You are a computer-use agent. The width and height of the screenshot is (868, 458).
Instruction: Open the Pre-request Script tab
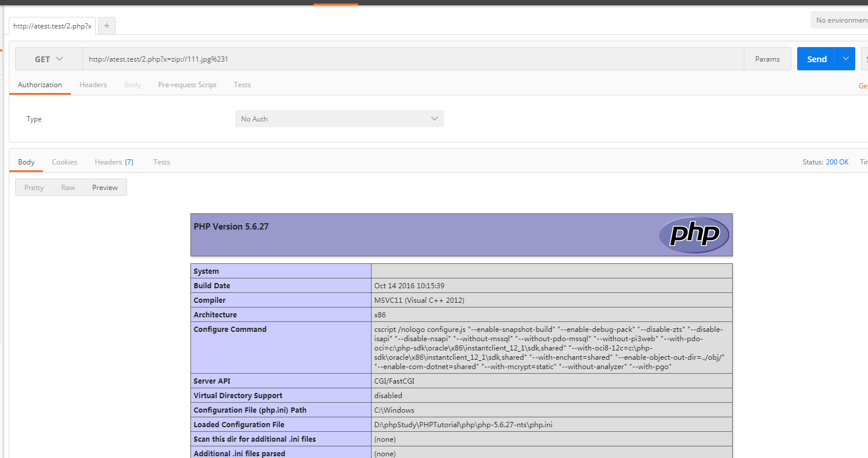187,85
